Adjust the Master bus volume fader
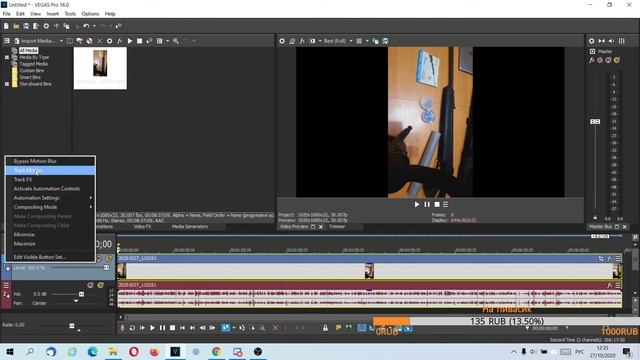The height and width of the screenshot is (360, 640). [x=595, y=122]
